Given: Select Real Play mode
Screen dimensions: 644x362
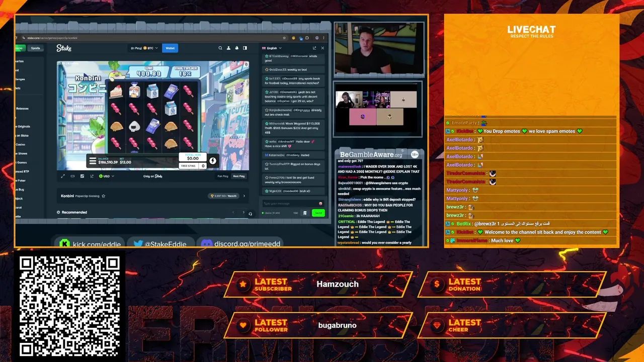Looking at the screenshot, I should tap(239, 176).
